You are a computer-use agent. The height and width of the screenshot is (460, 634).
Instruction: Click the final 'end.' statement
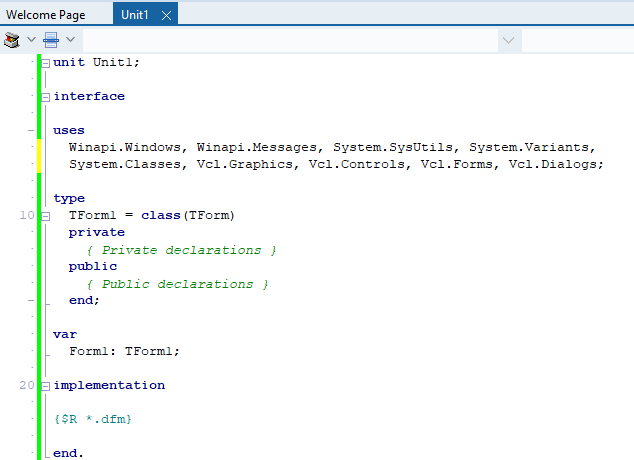click(x=68, y=453)
